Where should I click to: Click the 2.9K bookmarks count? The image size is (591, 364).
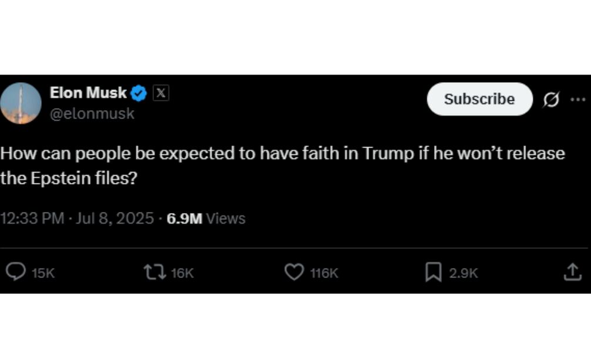click(x=464, y=273)
